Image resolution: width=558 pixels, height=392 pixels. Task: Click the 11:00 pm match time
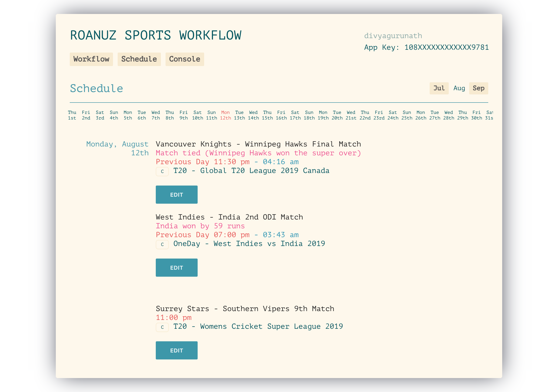[x=173, y=318]
